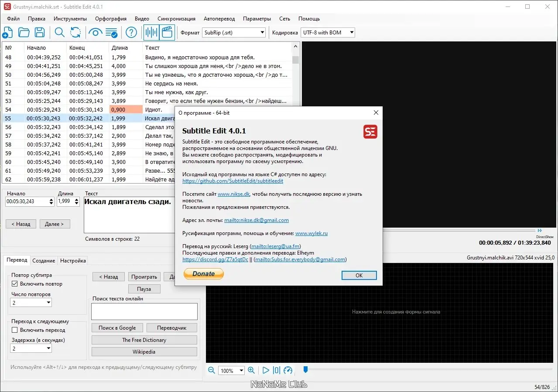The width and height of the screenshot is (558, 392).
Task: Zoom in the waveform
Action: point(251,370)
